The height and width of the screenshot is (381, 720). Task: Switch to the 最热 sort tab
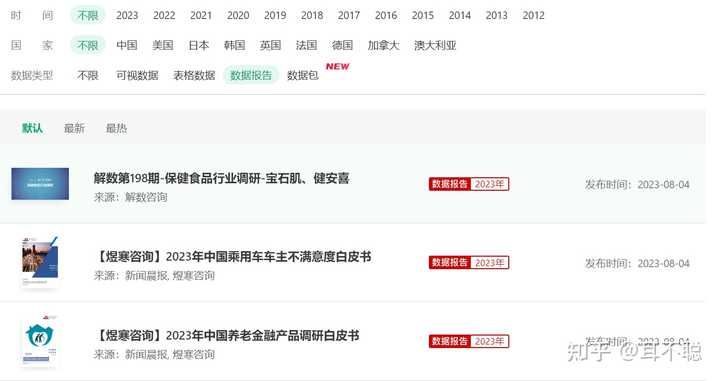point(116,128)
